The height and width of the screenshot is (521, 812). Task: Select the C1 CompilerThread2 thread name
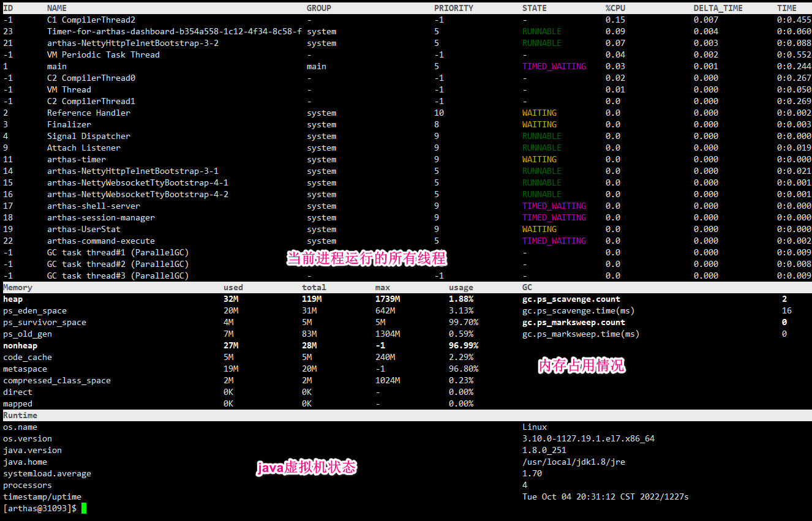[91, 20]
